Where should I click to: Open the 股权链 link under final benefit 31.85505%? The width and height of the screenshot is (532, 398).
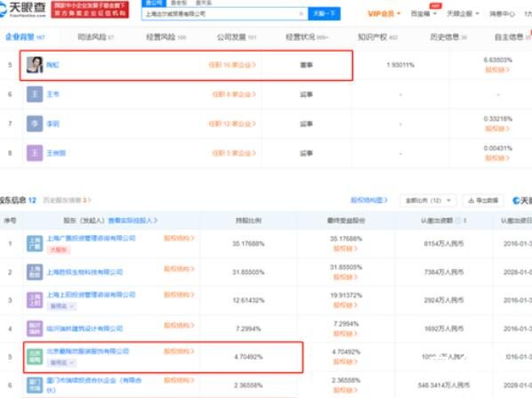coord(346,277)
